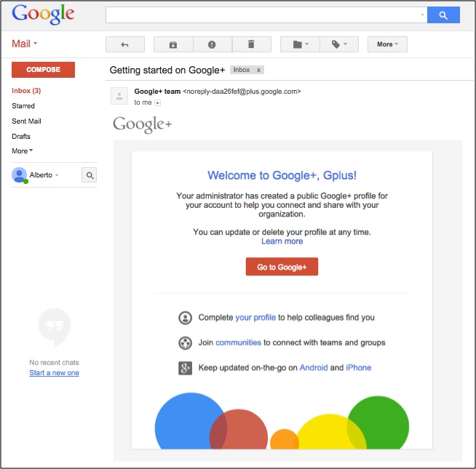Click the 'No recent chats' text

tap(54, 362)
